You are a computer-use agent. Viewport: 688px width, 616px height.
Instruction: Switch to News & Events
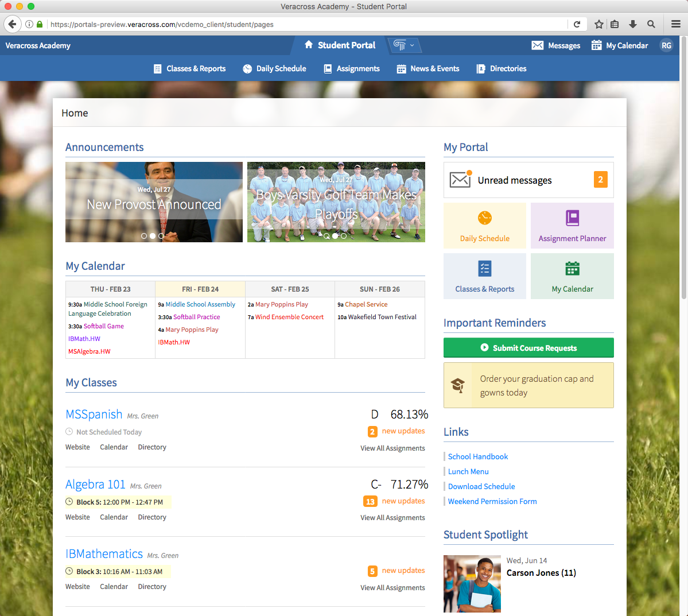427,68
